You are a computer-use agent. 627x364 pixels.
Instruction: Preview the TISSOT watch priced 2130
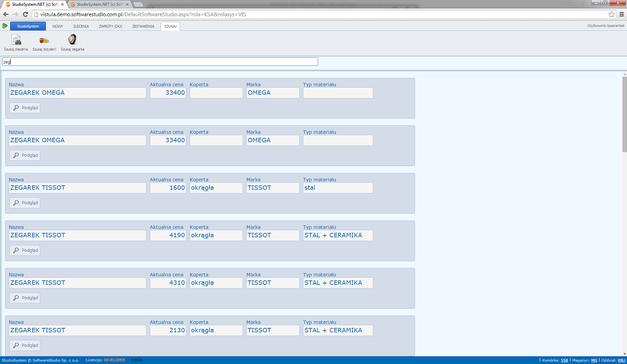coord(25,345)
